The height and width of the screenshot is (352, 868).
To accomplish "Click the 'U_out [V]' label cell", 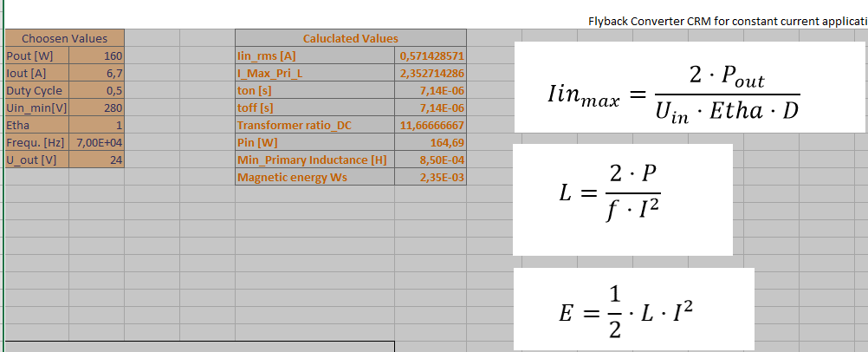I will pos(37,160).
